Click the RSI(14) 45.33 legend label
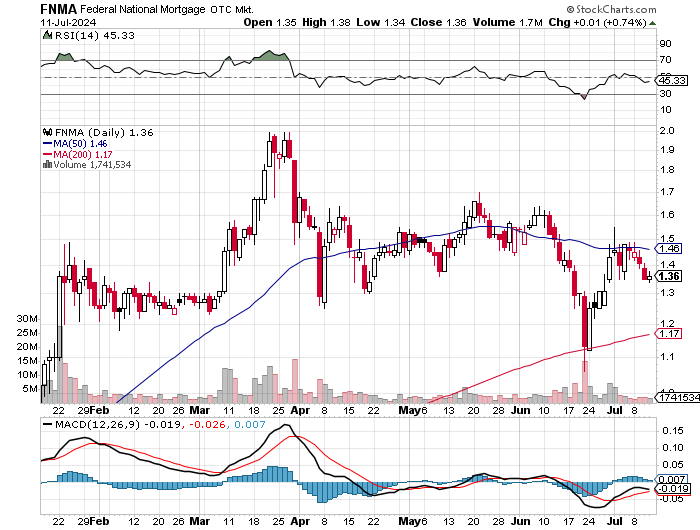Viewport: 700px width, 530px height. pos(94,35)
